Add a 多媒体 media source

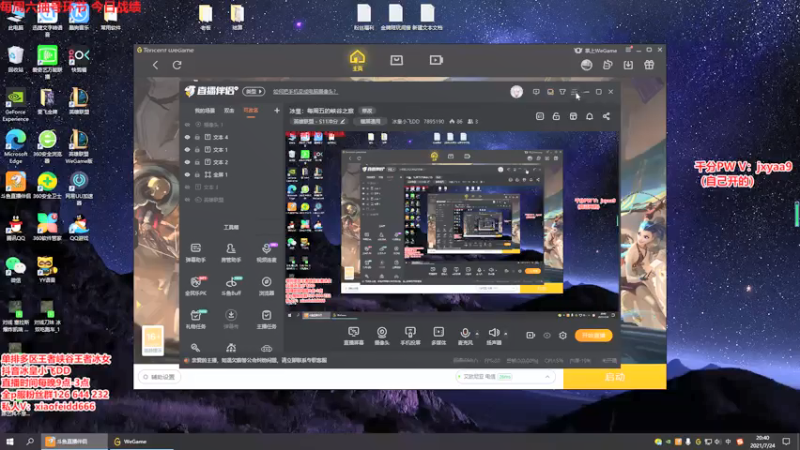pyautogui.click(x=438, y=336)
